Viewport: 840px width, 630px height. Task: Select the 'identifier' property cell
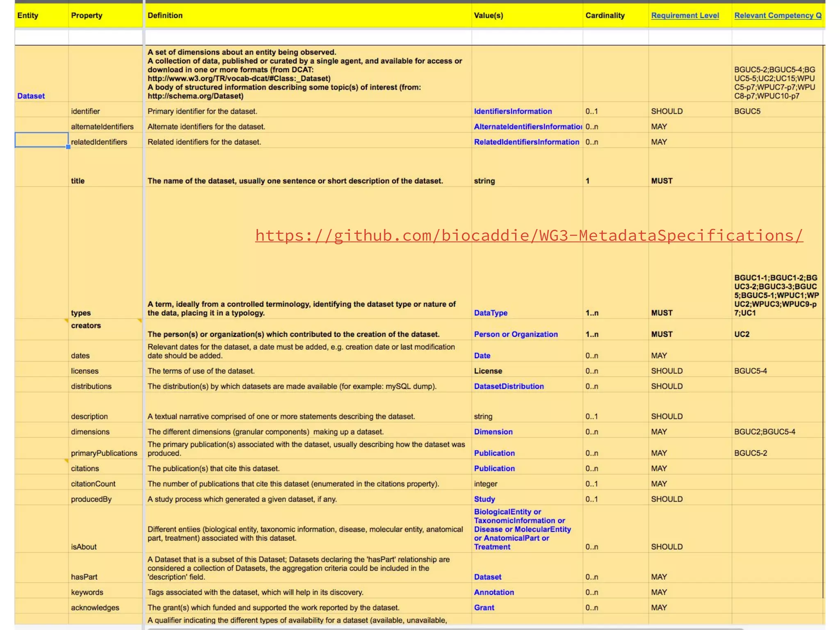105,110
